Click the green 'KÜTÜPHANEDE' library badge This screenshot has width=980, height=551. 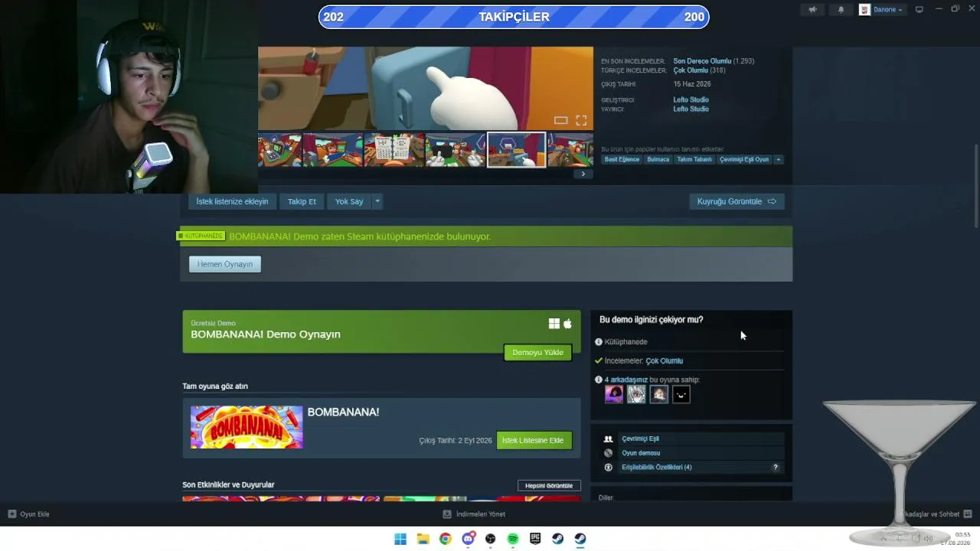pyautogui.click(x=202, y=236)
